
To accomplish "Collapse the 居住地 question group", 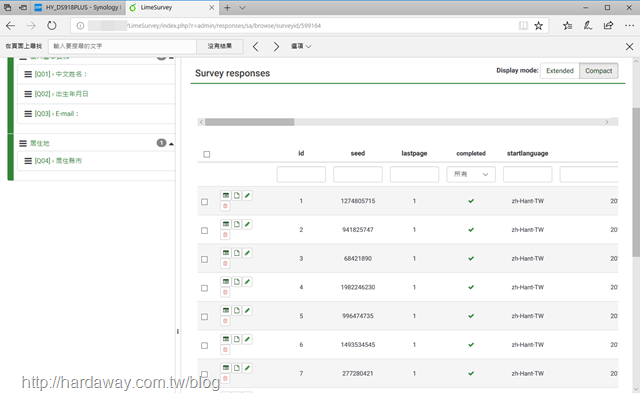I will point(171,144).
